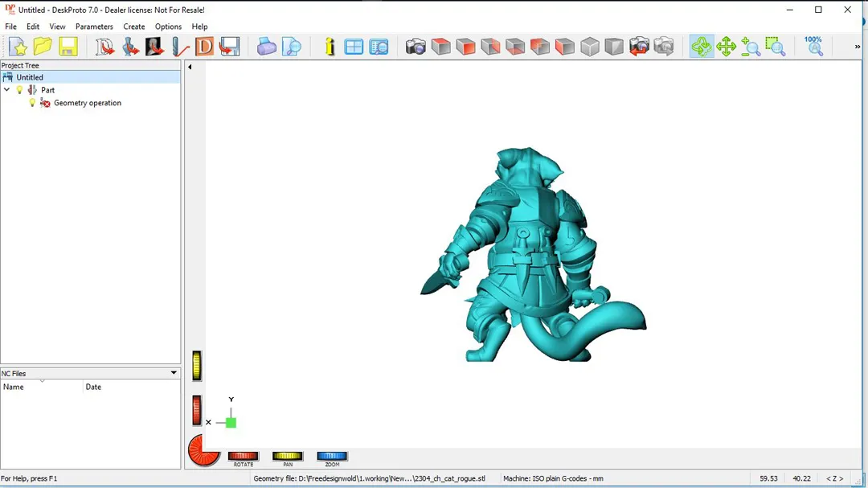The height and width of the screenshot is (488, 868).
Task: Click the vertical yellow pan thumbwheel
Action: pyautogui.click(x=197, y=366)
